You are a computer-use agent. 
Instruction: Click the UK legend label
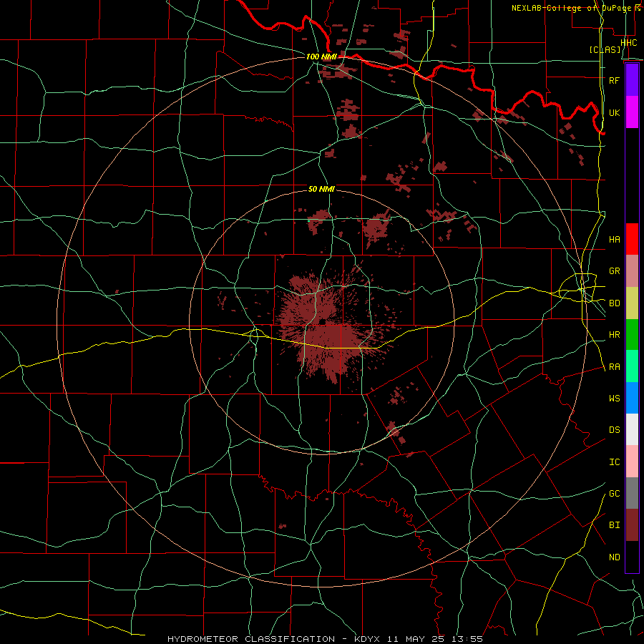point(614,112)
